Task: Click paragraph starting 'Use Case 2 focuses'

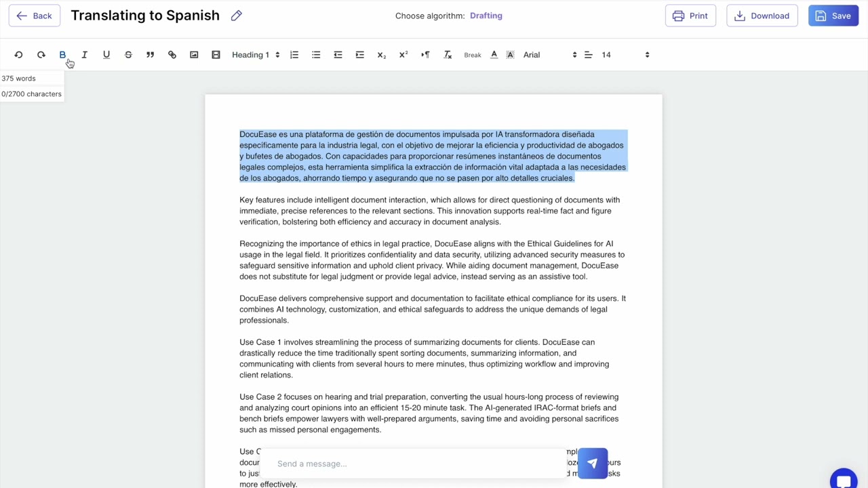Action: [429, 413]
